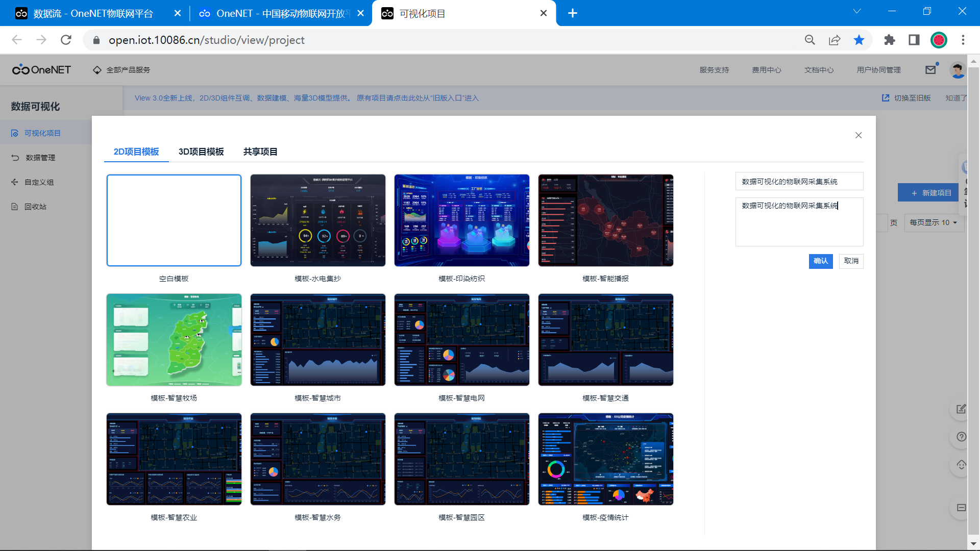The height and width of the screenshot is (551, 980).
Task: Select the 空白模板 blank template thumbnail
Action: [x=174, y=220]
